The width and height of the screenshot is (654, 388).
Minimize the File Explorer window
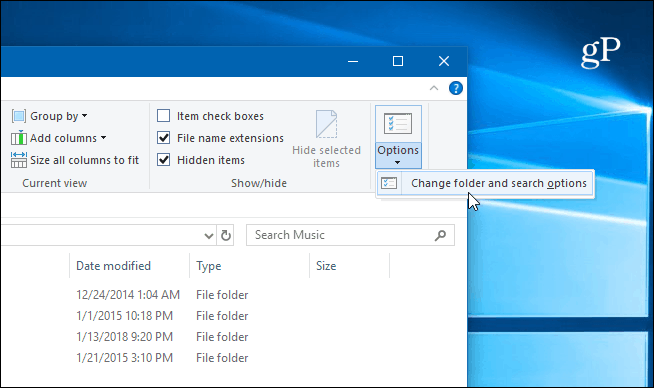[x=353, y=61]
